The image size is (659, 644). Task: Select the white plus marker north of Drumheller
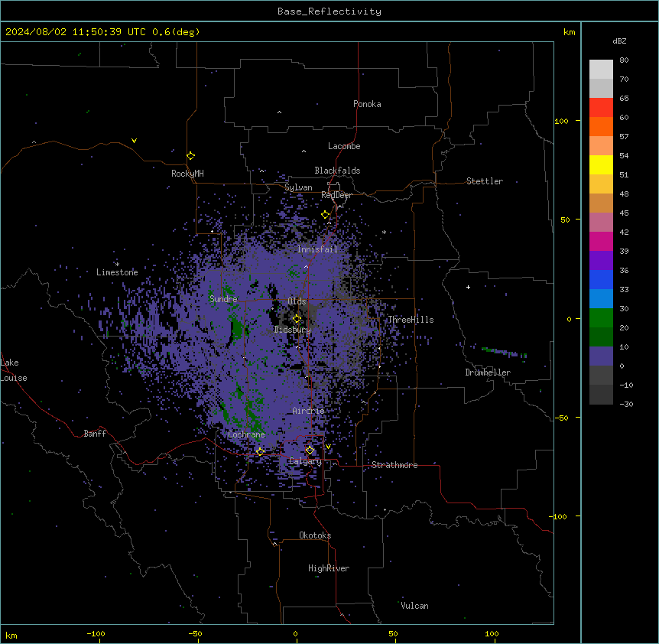click(468, 287)
